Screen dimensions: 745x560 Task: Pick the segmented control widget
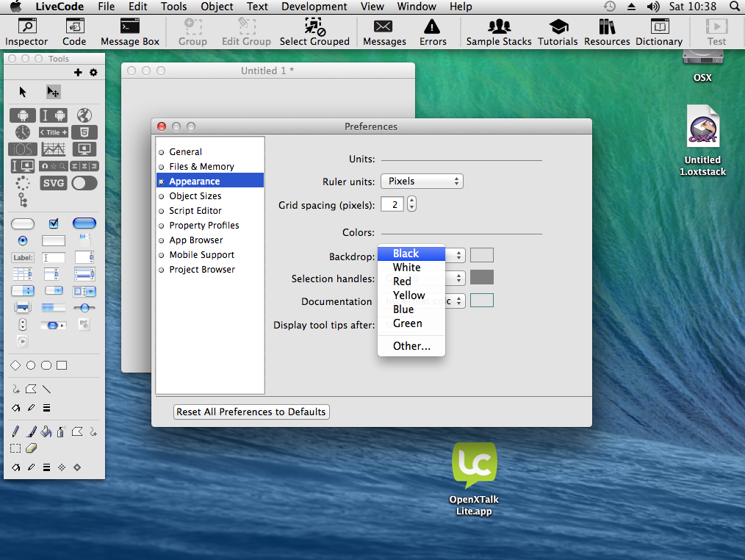[84, 166]
